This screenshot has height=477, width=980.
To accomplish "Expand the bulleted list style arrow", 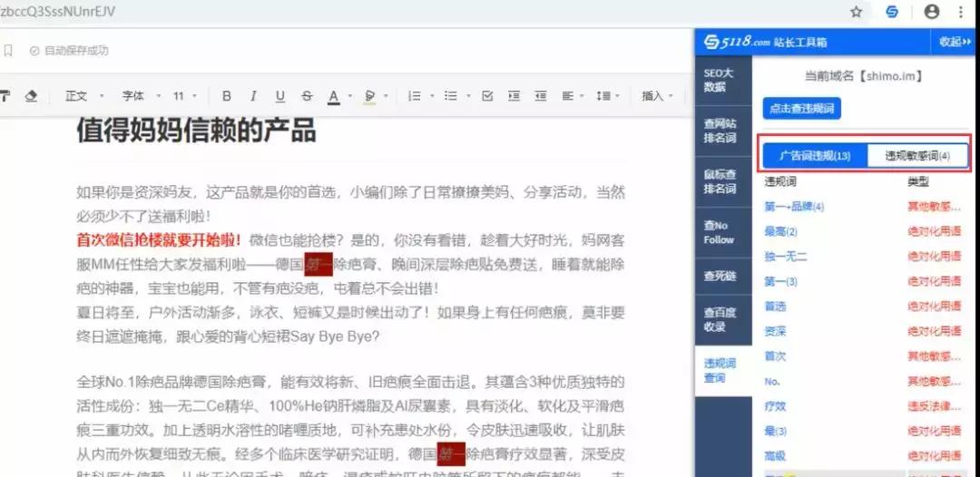I will pyautogui.click(x=467, y=96).
